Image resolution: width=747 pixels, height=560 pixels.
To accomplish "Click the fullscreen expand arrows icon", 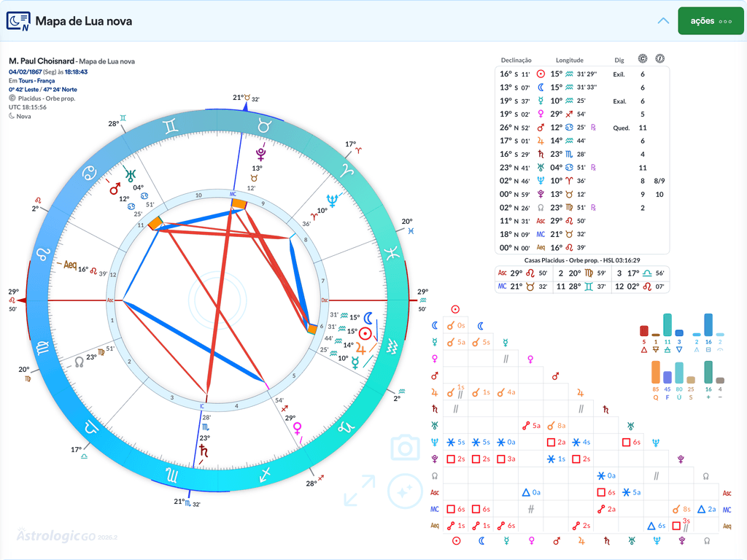I will (359, 490).
